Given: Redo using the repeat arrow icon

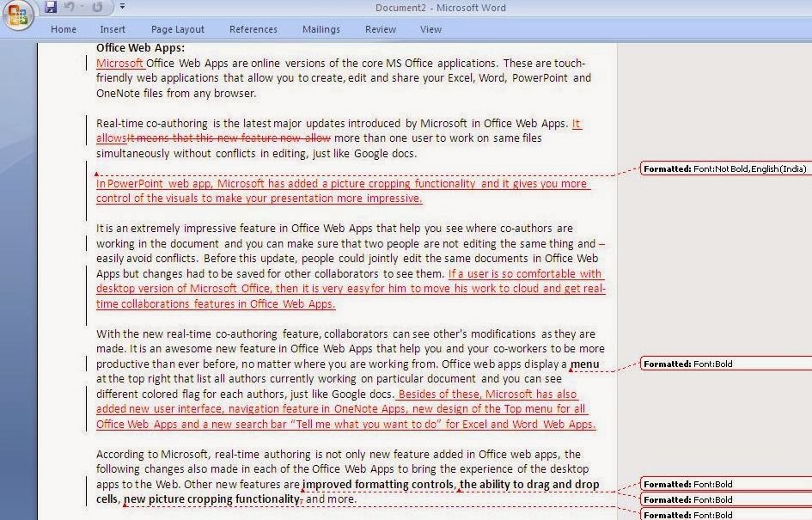Looking at the screenshot, I should coord(97,7).
